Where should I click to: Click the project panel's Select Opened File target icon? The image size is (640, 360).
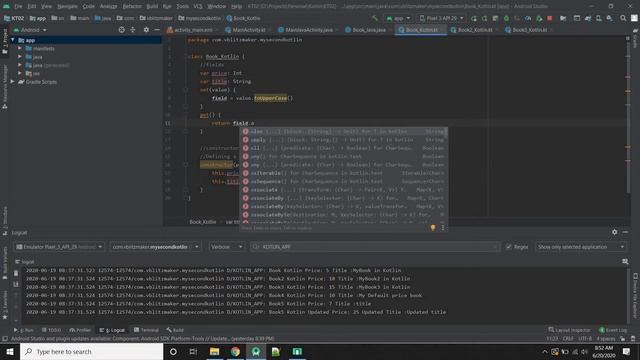coord(121,30)
